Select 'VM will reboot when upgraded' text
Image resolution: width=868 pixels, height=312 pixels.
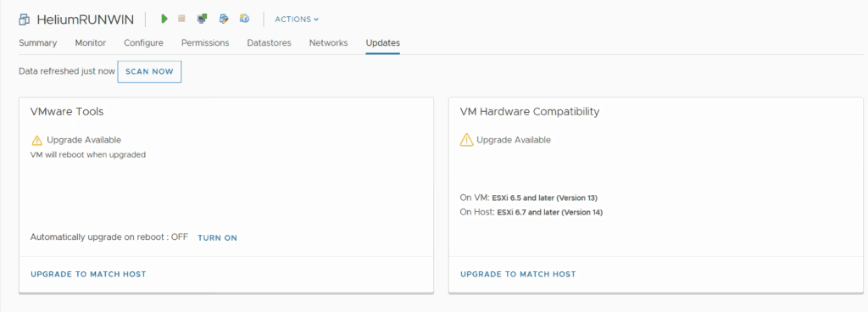[88, 155]
